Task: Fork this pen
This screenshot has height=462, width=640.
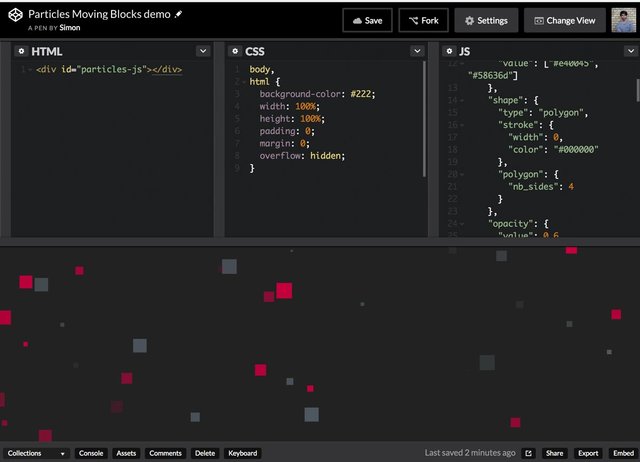Action: (424, 20)
